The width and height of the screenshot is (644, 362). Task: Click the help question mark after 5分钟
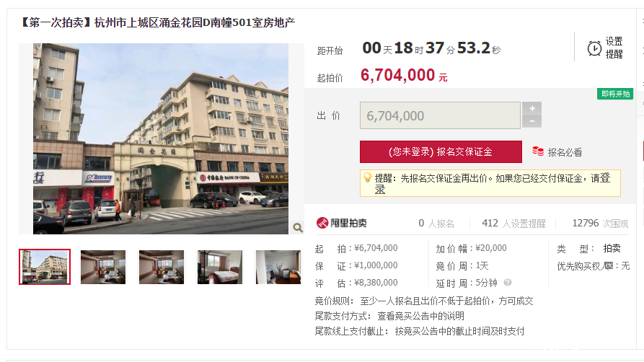click(x=508, y=282)
